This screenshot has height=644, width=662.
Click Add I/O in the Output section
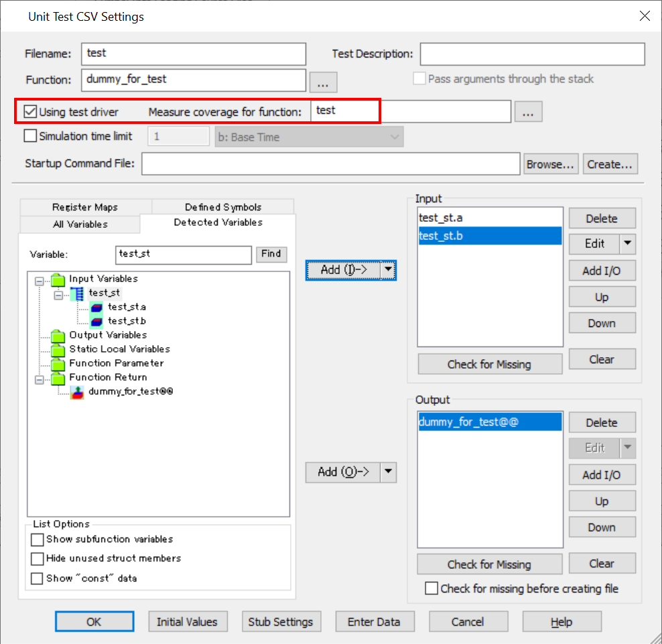point(602,474)
